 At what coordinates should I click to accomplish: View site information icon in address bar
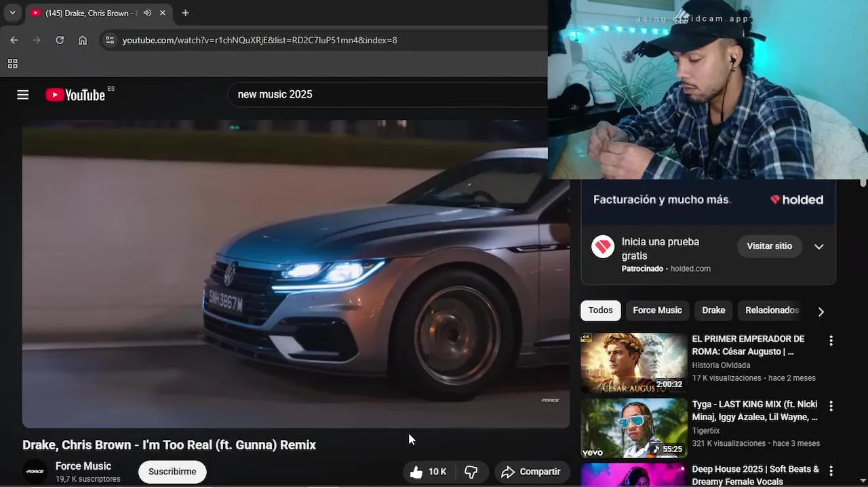click(x=110, y=40)
